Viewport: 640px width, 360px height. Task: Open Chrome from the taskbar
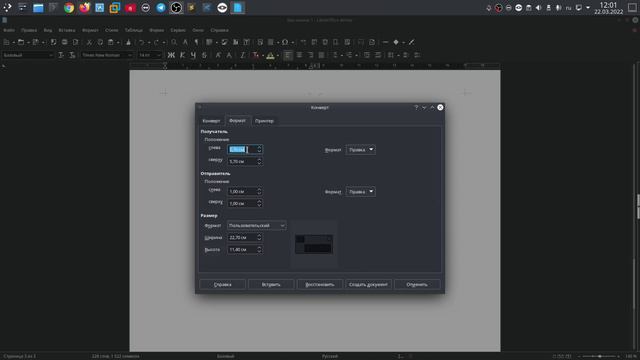[69, 8]
